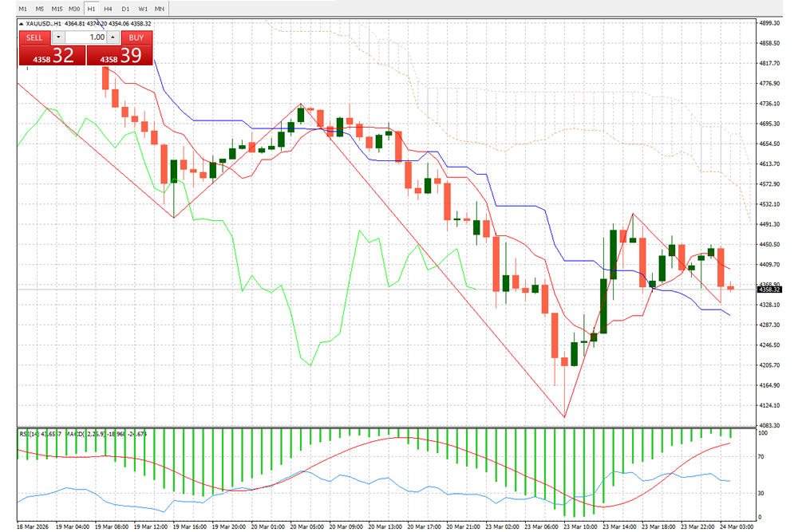
Task: Change the chart period to M15
Action: [x=57, y=8]
